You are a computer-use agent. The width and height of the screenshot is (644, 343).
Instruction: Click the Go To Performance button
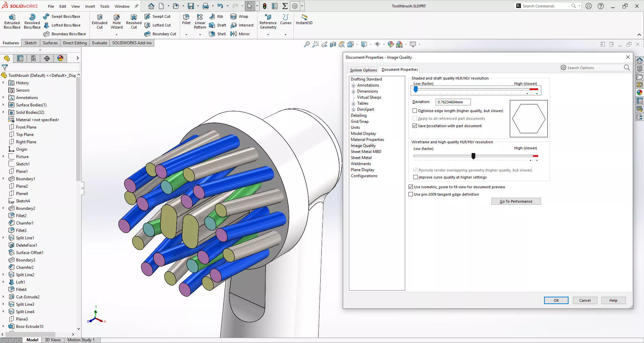tap(516, 201)
